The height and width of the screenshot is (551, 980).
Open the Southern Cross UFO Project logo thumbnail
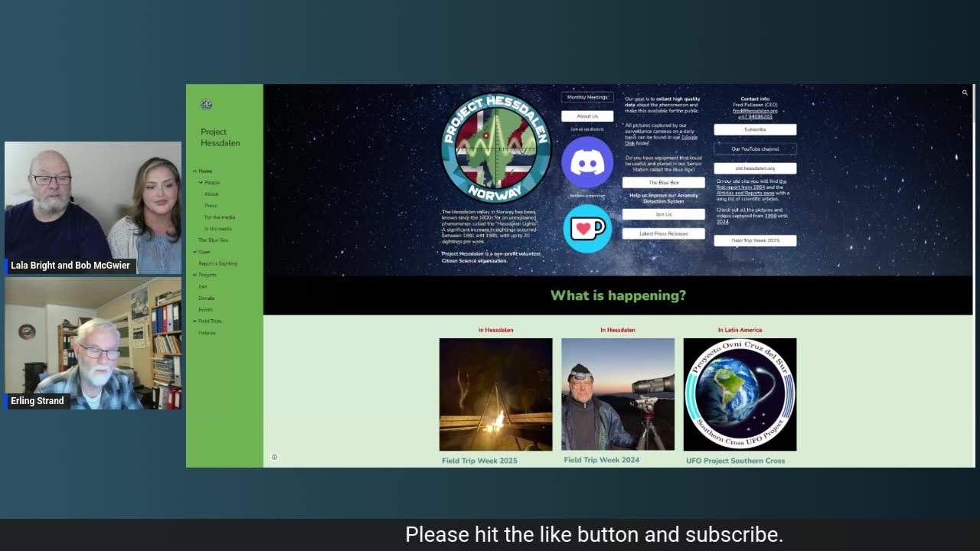coord(740,394)
